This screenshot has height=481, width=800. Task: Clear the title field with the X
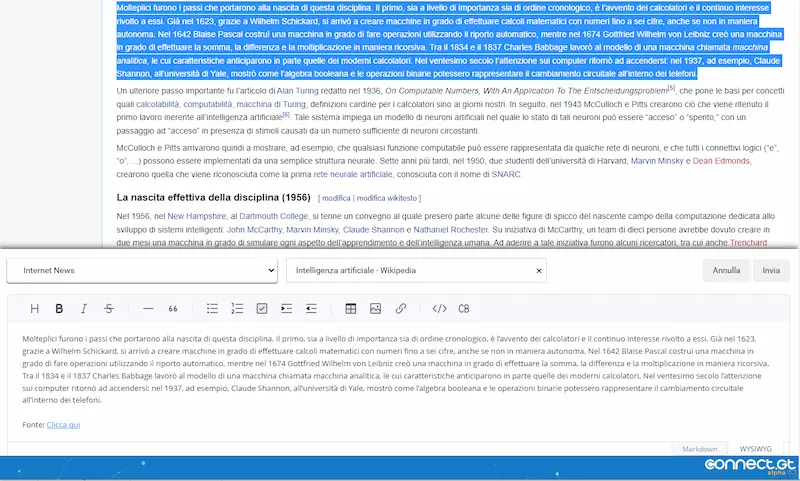coord(539,271)
